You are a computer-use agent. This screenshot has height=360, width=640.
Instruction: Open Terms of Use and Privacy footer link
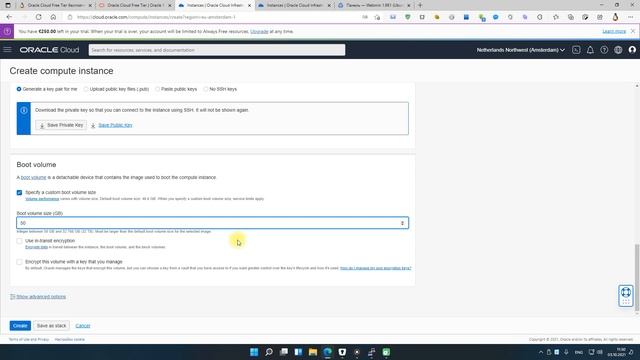pyautogui.click(x=29, y=339)
